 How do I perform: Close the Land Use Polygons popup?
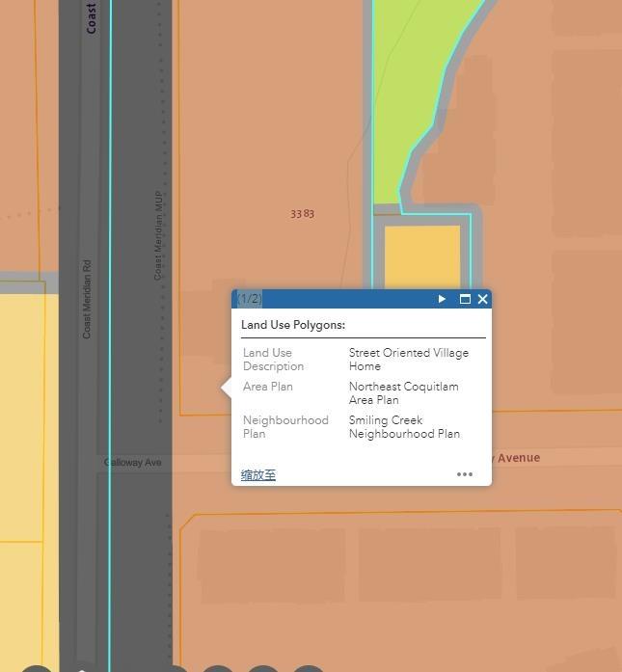[x=483, y=299]
